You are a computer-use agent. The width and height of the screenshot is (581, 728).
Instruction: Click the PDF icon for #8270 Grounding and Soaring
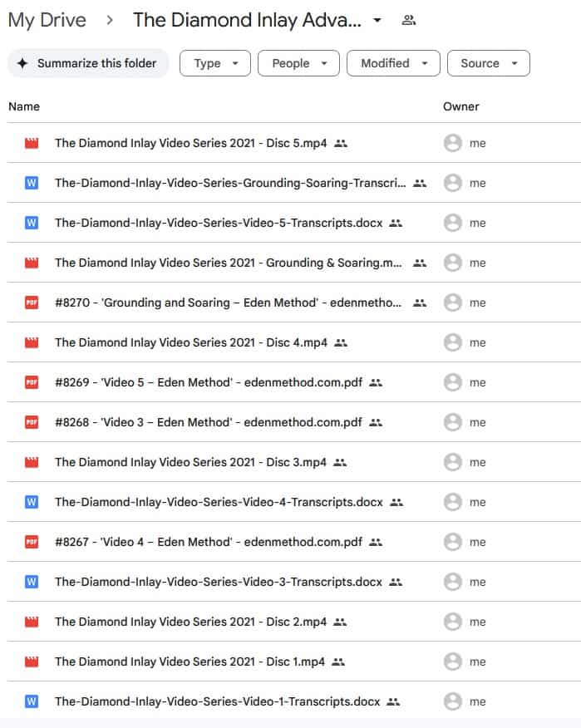click(32, 303)
